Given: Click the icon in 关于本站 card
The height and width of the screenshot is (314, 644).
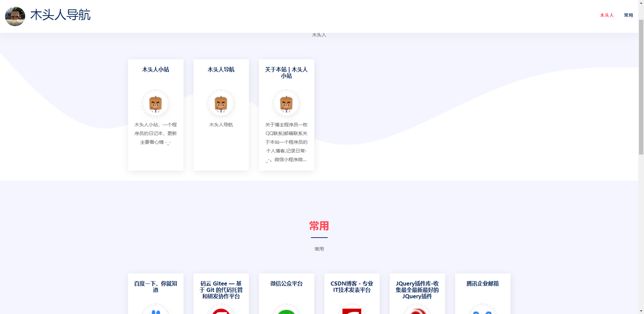Looking at the screenshot, I should point(286,104).
